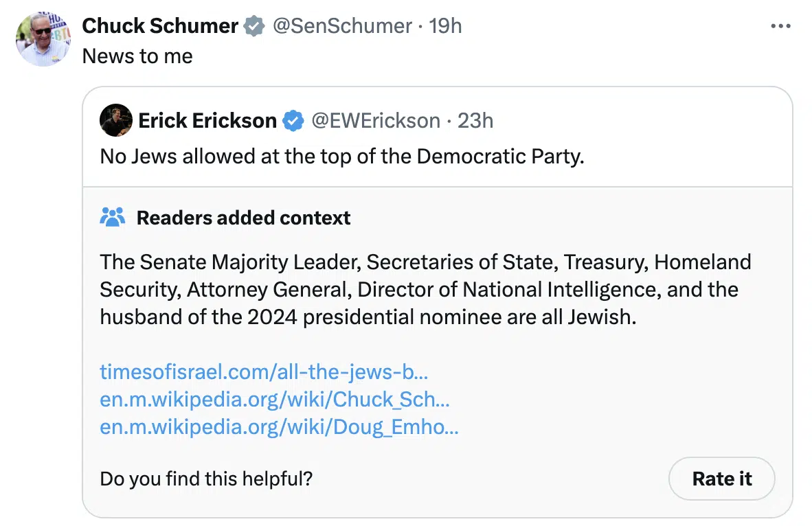Click Chuck Schumer's blue verified badge
Image resolution: width=812 pixels, height=526 pixels.
coord(254,26)
